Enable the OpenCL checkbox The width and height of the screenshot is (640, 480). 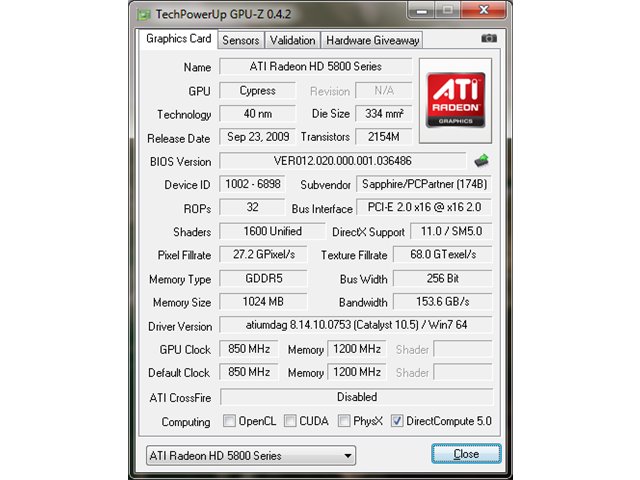(x=229, y=421)
